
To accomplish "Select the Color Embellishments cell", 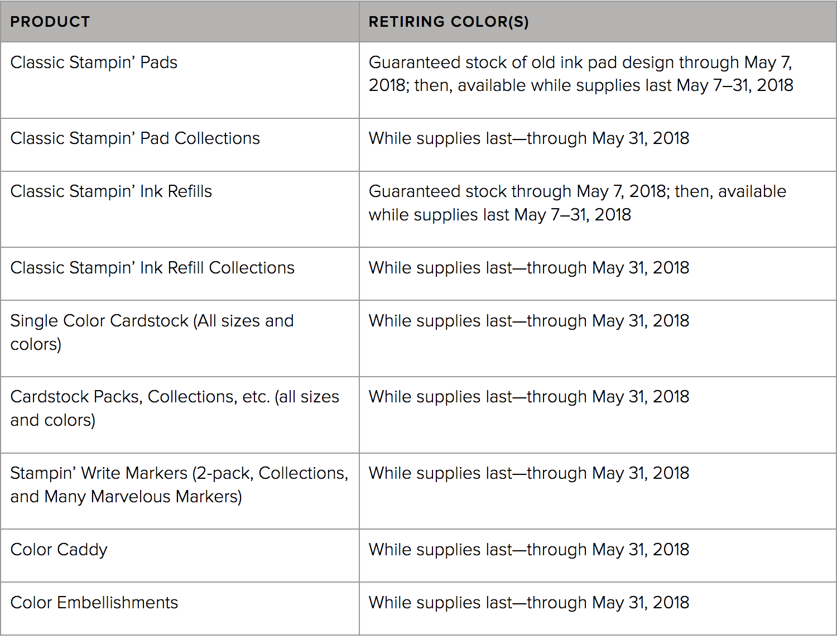I will tap(180, 609).
